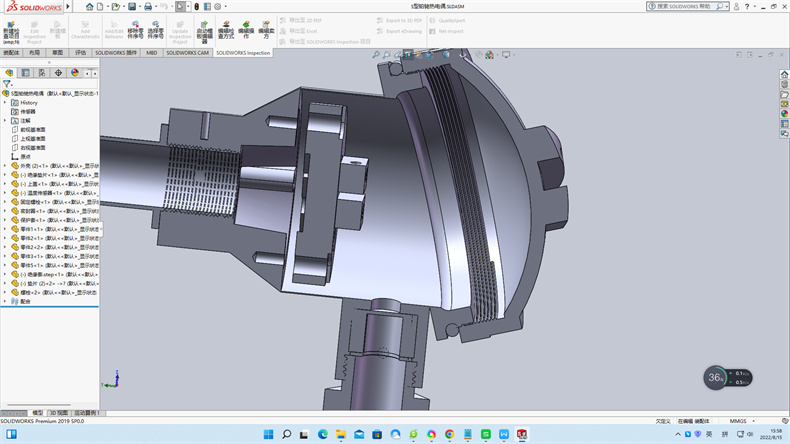Open the ConfigurationManager tab icon
Viewport: 790px width, 444px height.
(x=42, y=73)
